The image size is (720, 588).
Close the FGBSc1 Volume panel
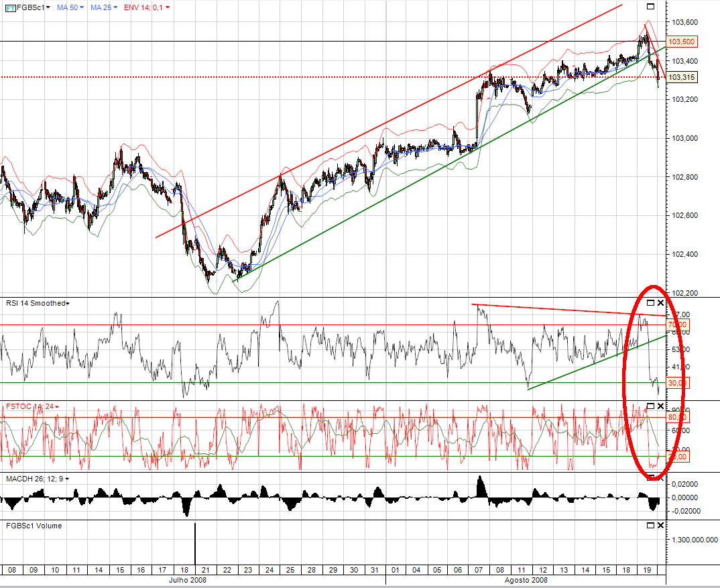660,525
